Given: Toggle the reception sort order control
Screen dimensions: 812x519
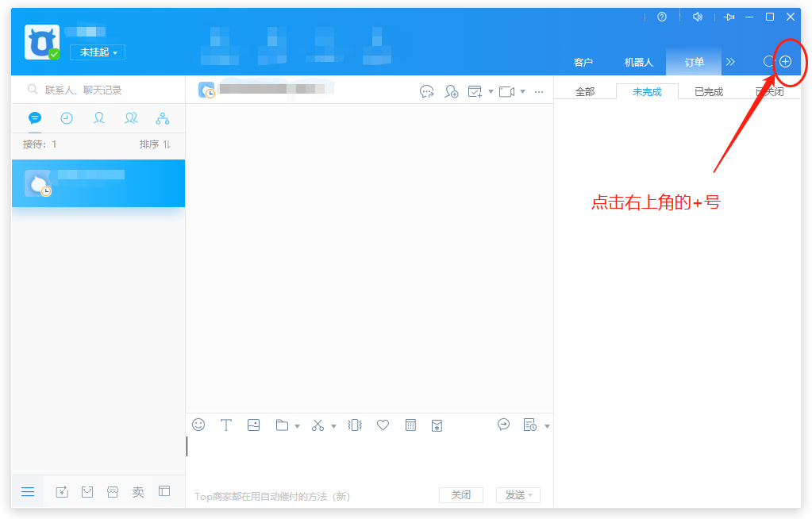Looking at the screenshot, I should pyautogui.click(x=155, y=144).
